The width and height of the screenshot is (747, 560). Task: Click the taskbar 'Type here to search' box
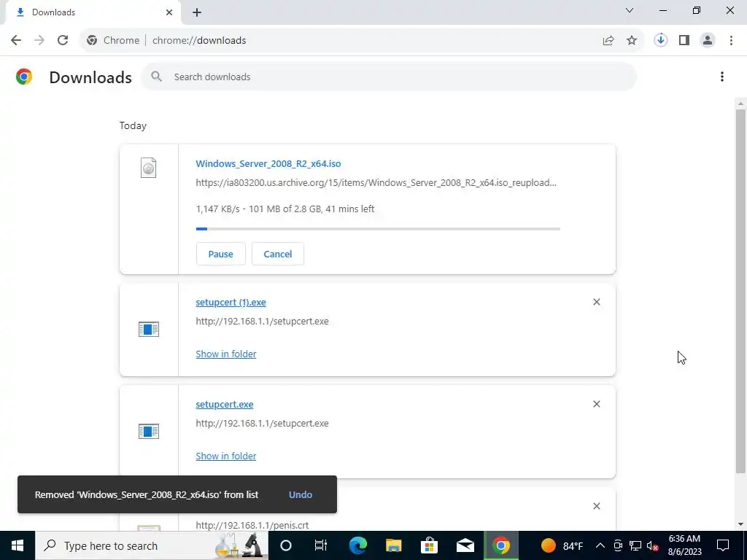tap(152, 545)
